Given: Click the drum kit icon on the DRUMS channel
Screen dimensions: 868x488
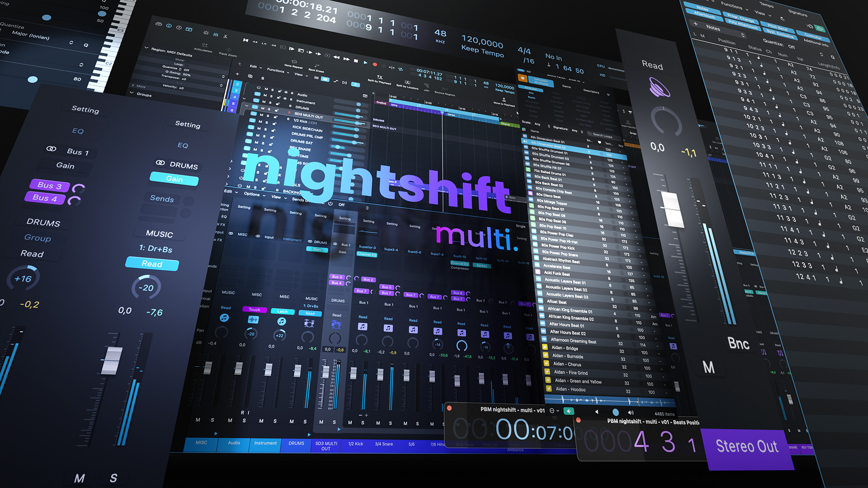Looking at the screenshot, I should [x=336, y=324].
